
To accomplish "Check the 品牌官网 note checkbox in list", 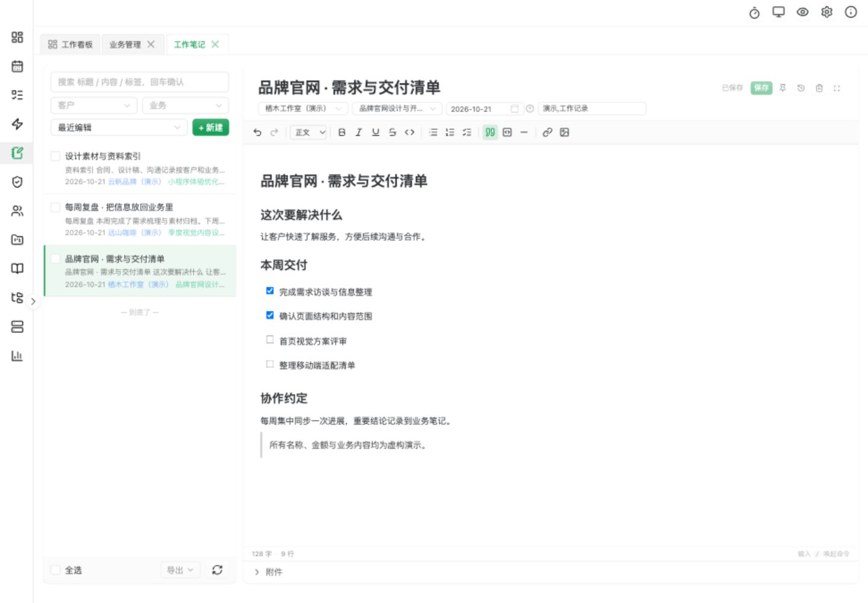I will [55, 259].
